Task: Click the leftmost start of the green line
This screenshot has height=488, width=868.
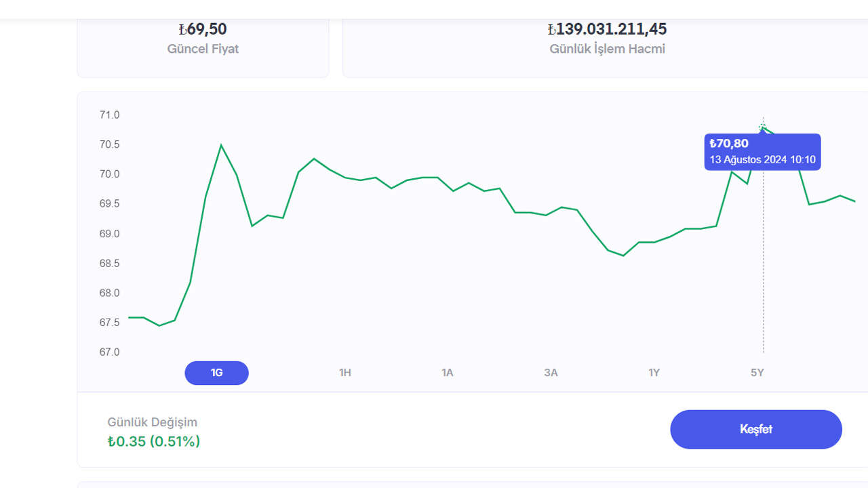Action: (x=129, y=317)
